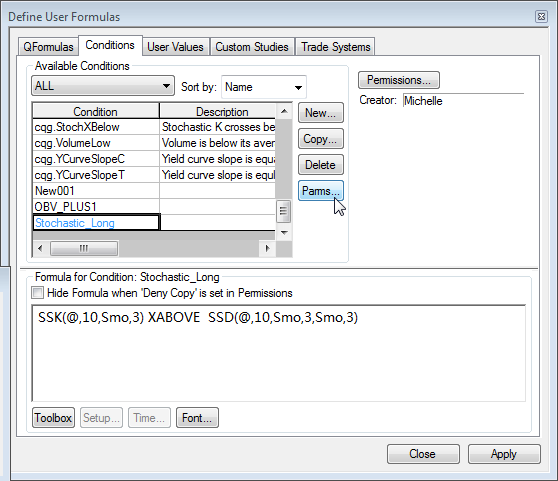Click the scroll down arrow in conditions list
The image size is (558, 481).
click(x=284, y=233)
